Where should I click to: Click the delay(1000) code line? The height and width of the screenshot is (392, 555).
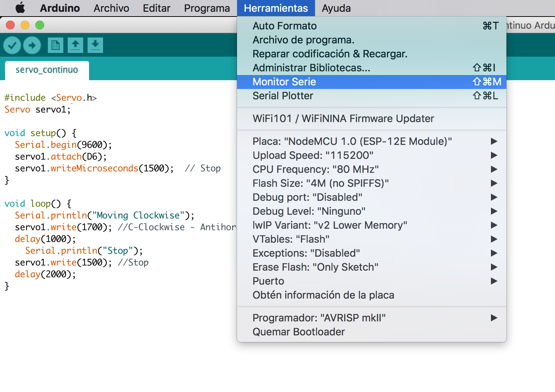[x=45, y=239]
